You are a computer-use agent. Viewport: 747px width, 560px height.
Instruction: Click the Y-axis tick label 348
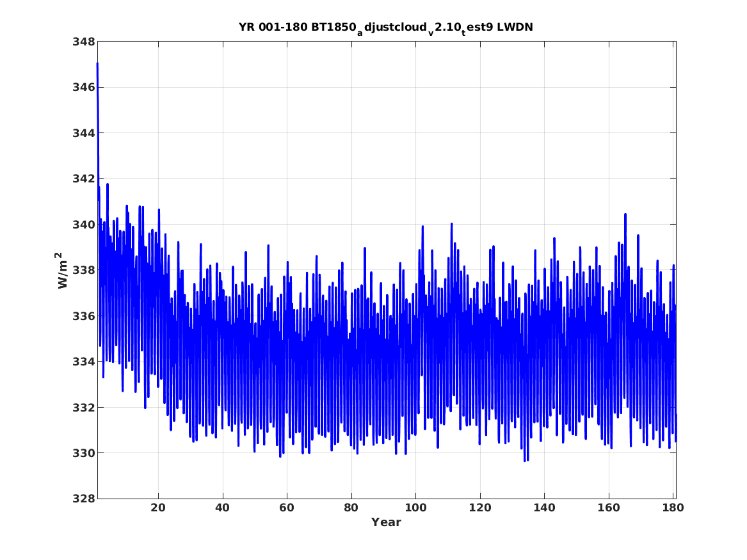[83, 42]
